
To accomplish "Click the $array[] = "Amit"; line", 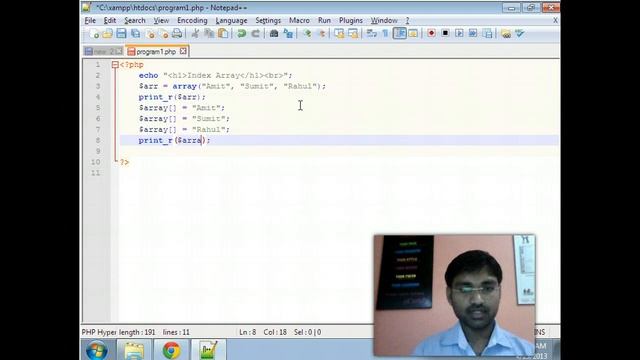I will tap(182, 108).
